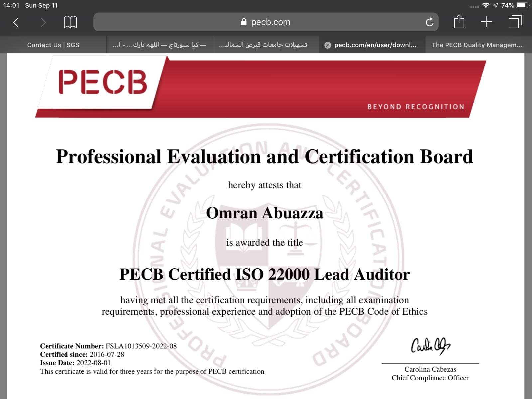Tap the Wi-Fi status icon

click(x=486, y=5)
